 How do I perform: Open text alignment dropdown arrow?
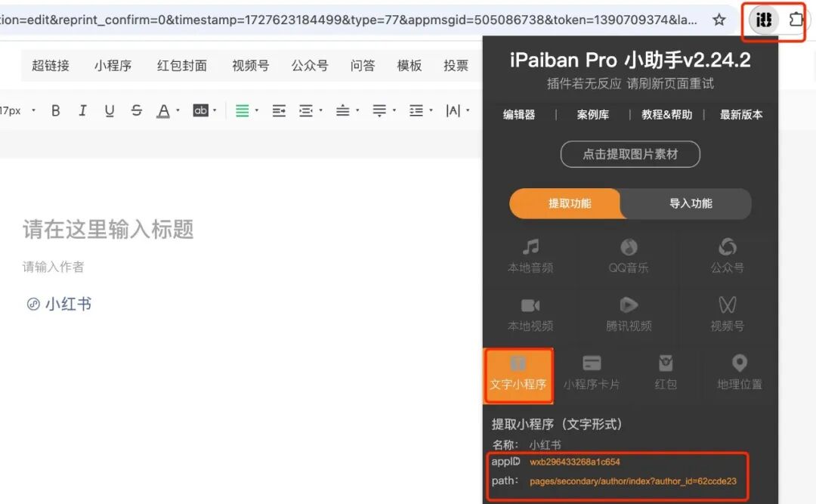[x=257, y=110]
